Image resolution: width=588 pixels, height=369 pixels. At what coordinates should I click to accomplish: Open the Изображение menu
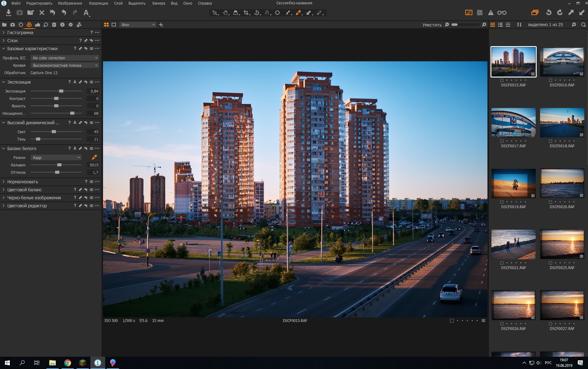click(x=70, y=3)
